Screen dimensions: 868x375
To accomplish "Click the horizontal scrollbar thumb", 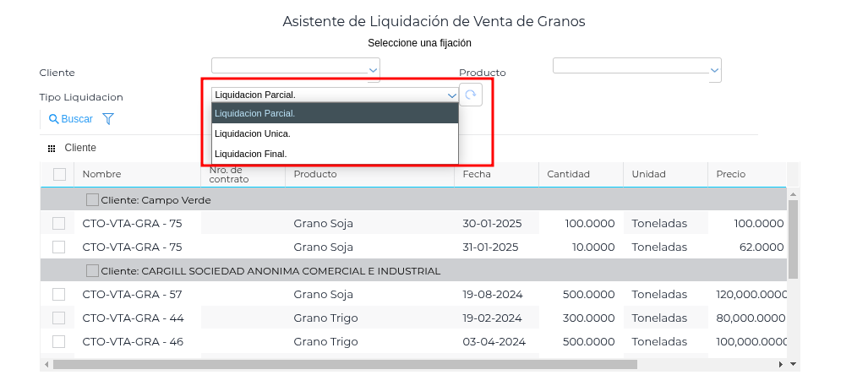I will [338, 364].
